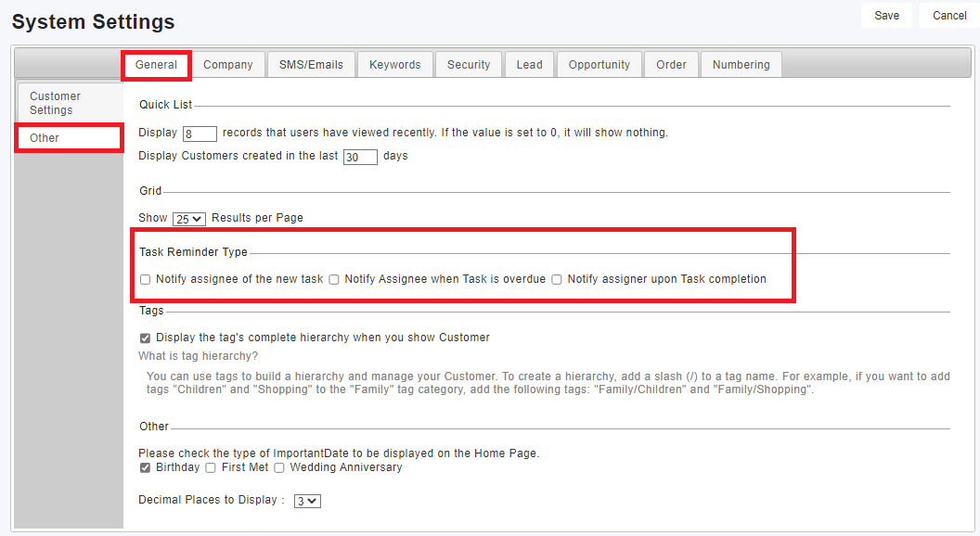
Task: Go to the Keywords tab
Action: 394,65
